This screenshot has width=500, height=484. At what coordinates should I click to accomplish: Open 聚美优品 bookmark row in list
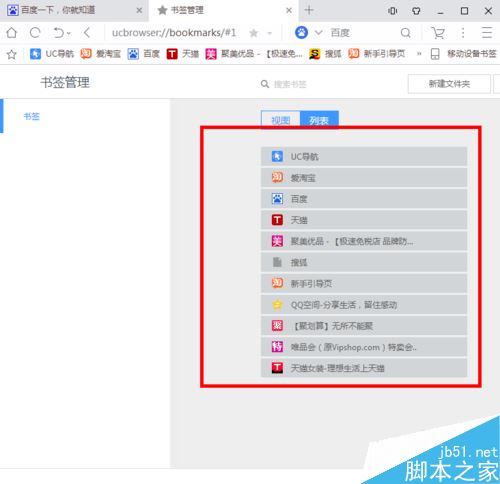(x=364, y=241)
